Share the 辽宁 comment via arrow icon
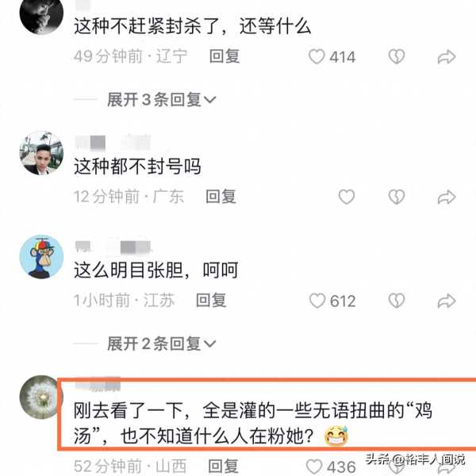 point(447,57)
